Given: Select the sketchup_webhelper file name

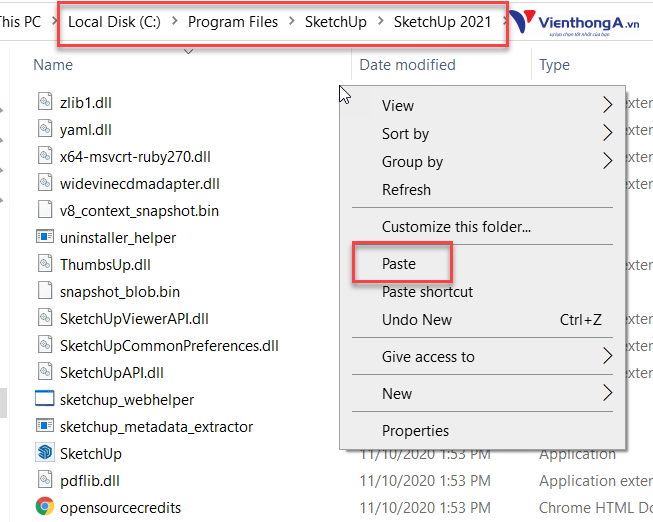Looking at the screenshot, I should 127,400.
